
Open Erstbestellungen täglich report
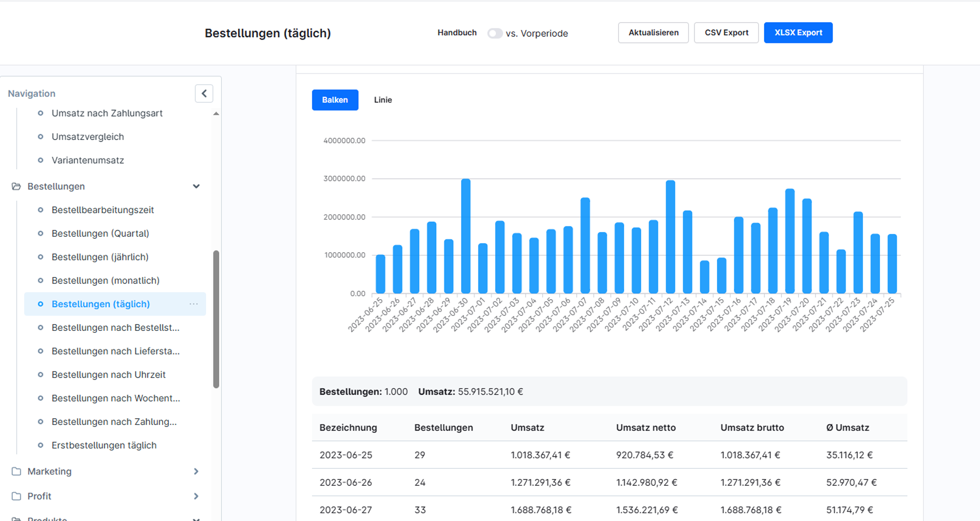104,445
